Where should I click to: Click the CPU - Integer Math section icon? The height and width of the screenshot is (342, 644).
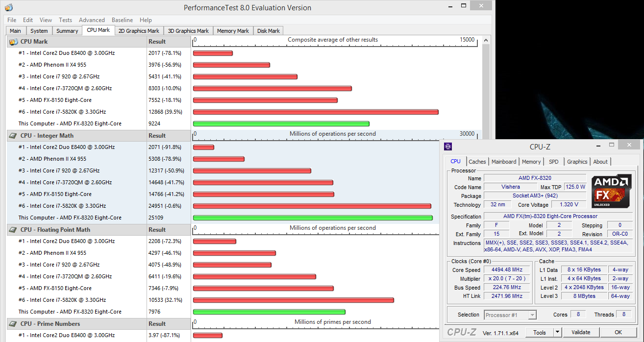(13, 136)
